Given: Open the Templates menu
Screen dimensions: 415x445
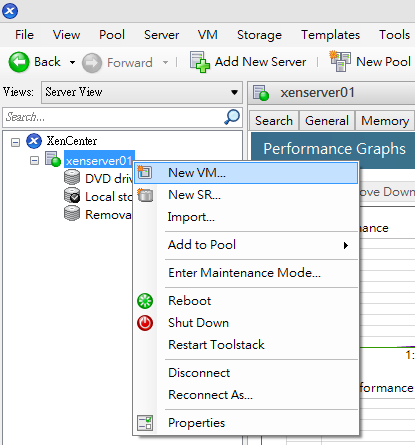Looking at the screenshot, I should 330,35.
